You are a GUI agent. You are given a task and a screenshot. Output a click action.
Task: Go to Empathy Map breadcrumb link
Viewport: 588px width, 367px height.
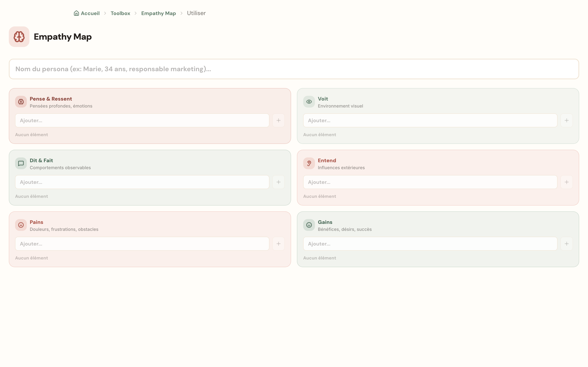click(x=158, y=13)
